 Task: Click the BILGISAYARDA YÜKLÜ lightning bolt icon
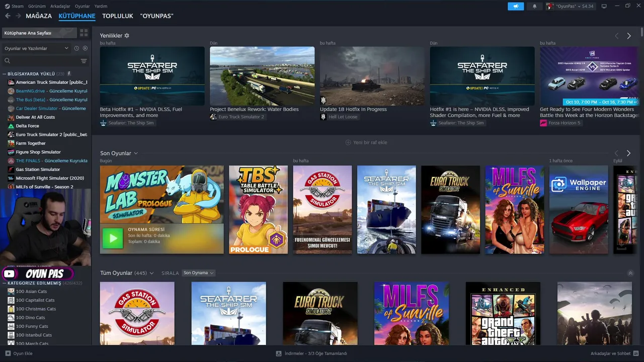69,74
